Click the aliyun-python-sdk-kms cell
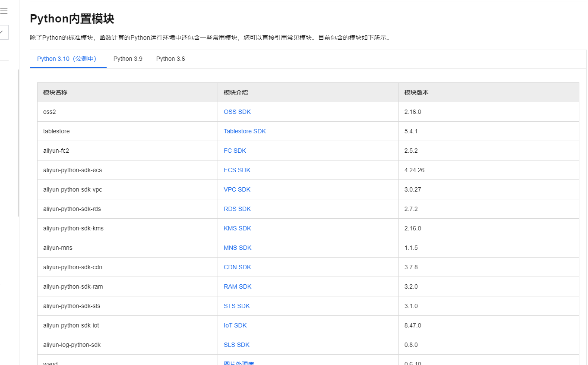The image size is (588, 365). [x=128, y=228]
